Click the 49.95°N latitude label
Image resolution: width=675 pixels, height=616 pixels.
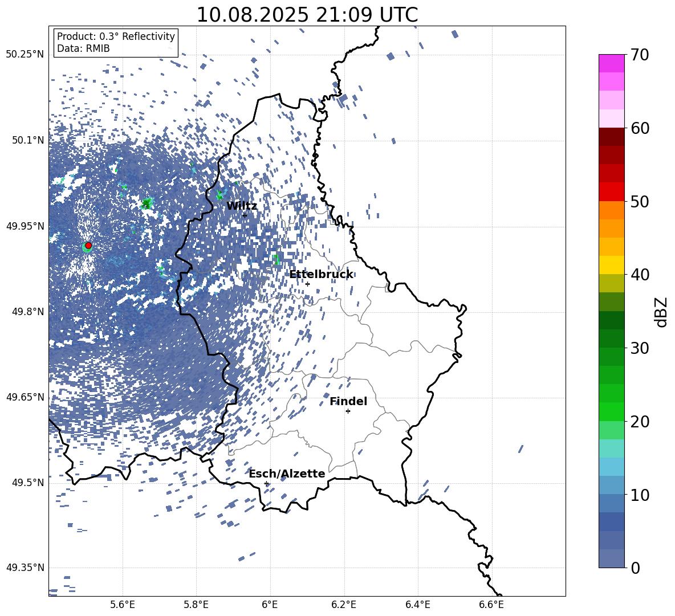[25, 226]
